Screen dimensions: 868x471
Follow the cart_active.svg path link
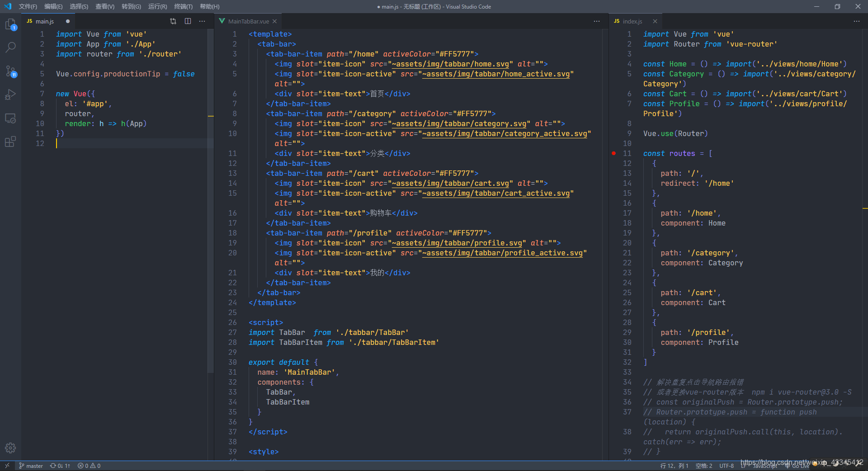click(x=496, y=193)
